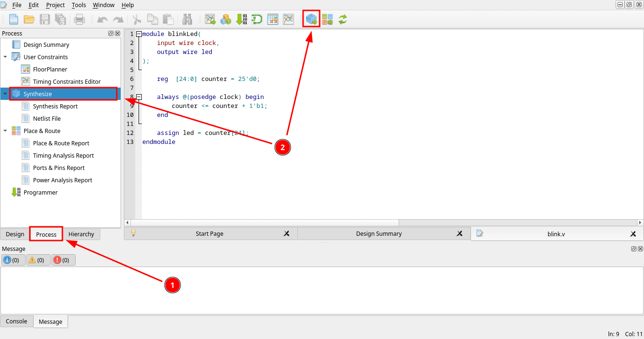This screenshot has height=339, width=644.
Task: Open Timing Analysis Report
Action: pyautogui.click(x=63, y=155)
